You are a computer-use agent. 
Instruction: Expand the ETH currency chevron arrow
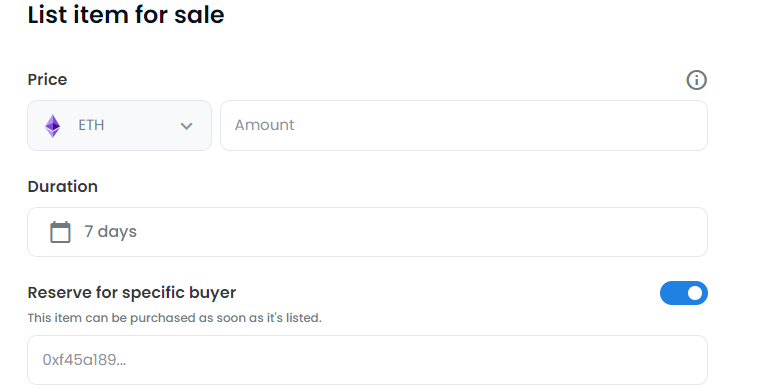tap(186, 126)
